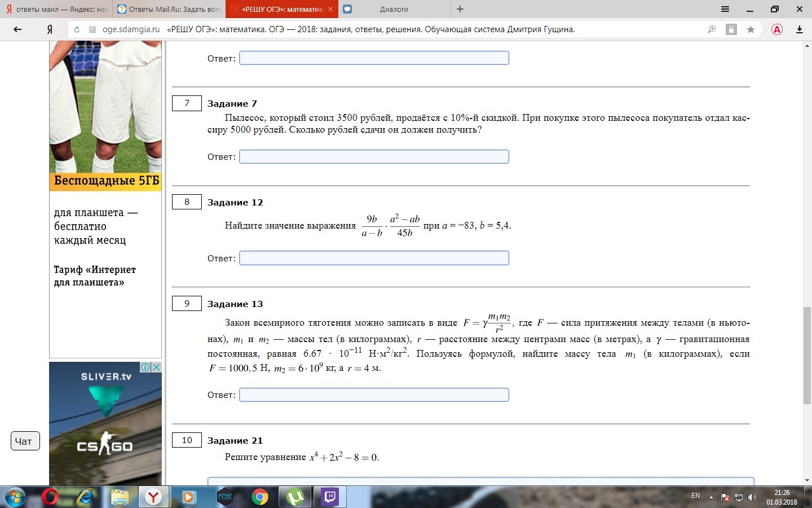Launch Google Chrome from the taskbar

tap(259, 497)
